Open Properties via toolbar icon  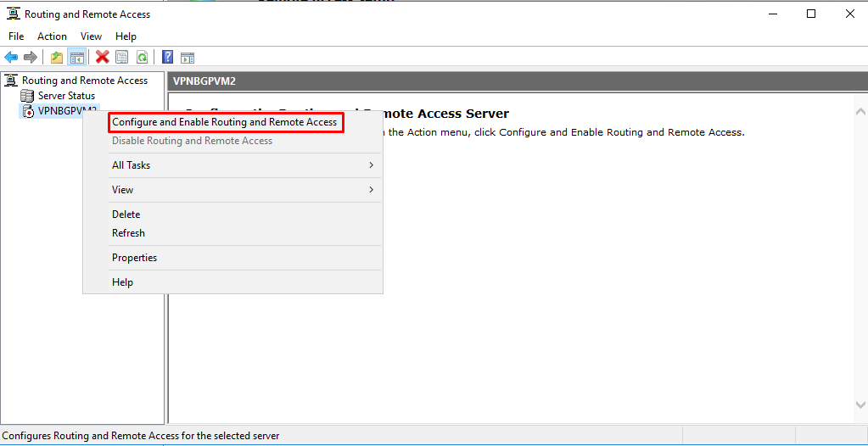pyautogui.click(x=122, y=57)
